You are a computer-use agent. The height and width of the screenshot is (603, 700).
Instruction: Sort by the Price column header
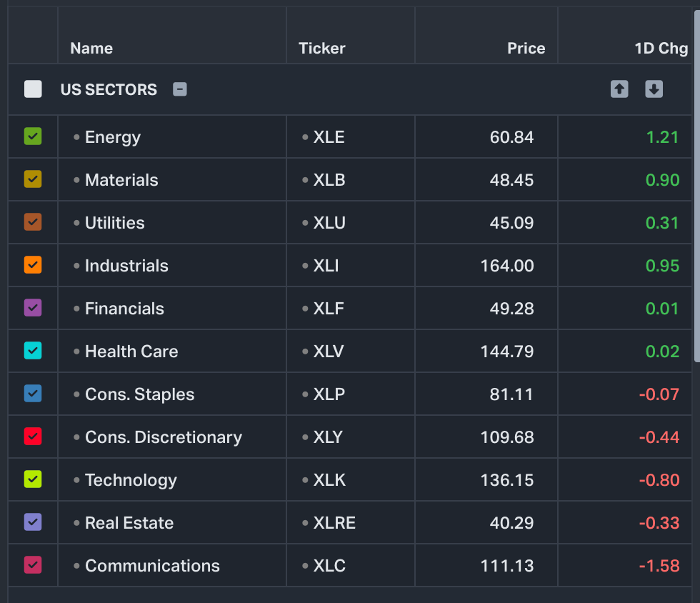pos(526,49)
